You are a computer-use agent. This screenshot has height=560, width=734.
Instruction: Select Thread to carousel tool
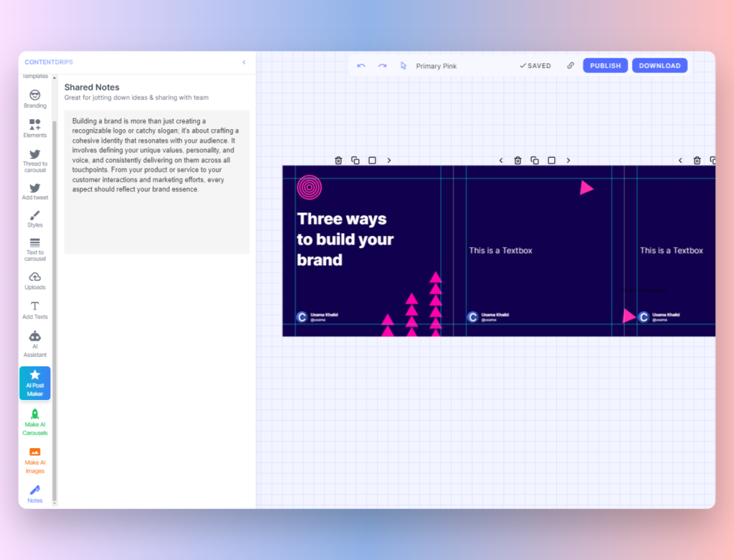(34, 161)
